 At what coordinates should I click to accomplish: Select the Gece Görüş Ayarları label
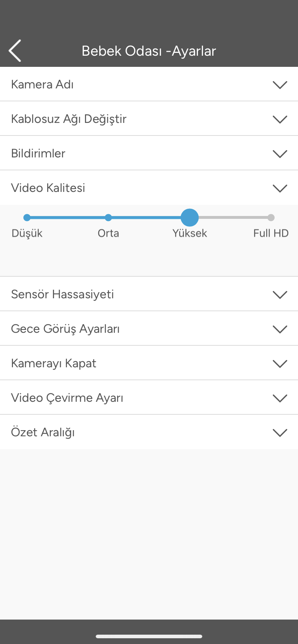(65, 329)
